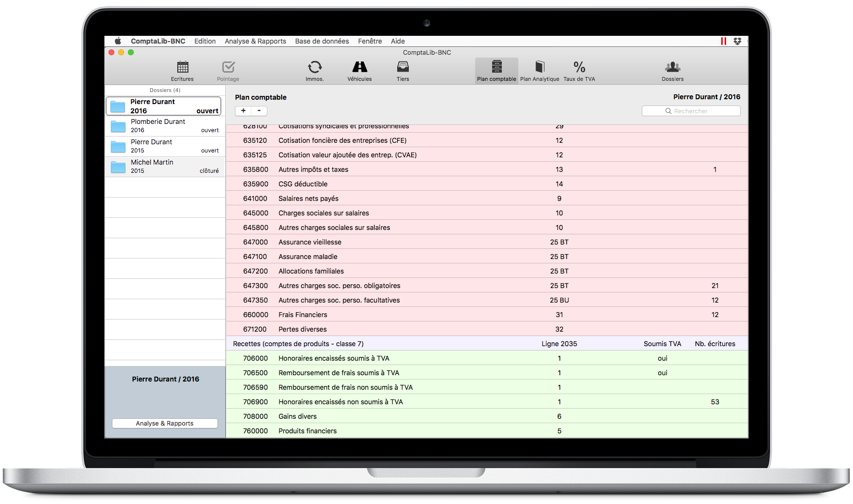Click the Ligne 2035 column header

pos(559,344)
